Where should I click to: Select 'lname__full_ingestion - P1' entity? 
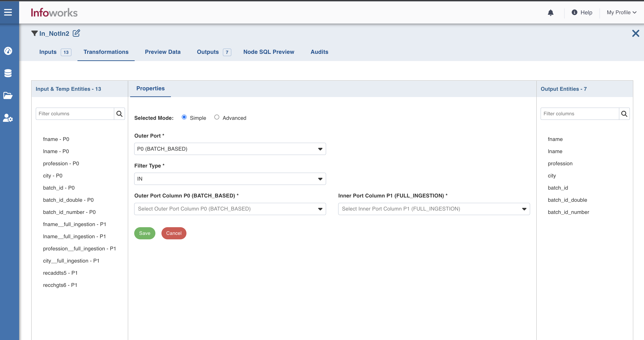pos(75,236)
